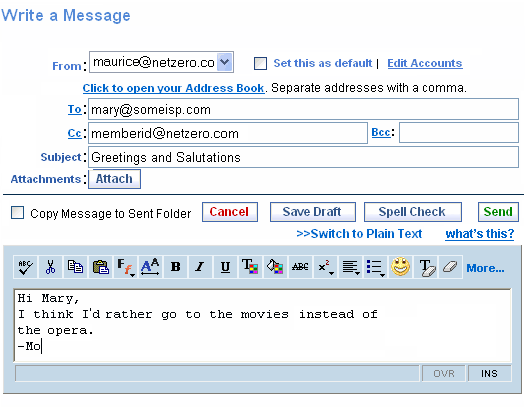Viewport: 525px width, 408px height.
Task: Click the Paste clipboard icon
Action: coord(100,267)
